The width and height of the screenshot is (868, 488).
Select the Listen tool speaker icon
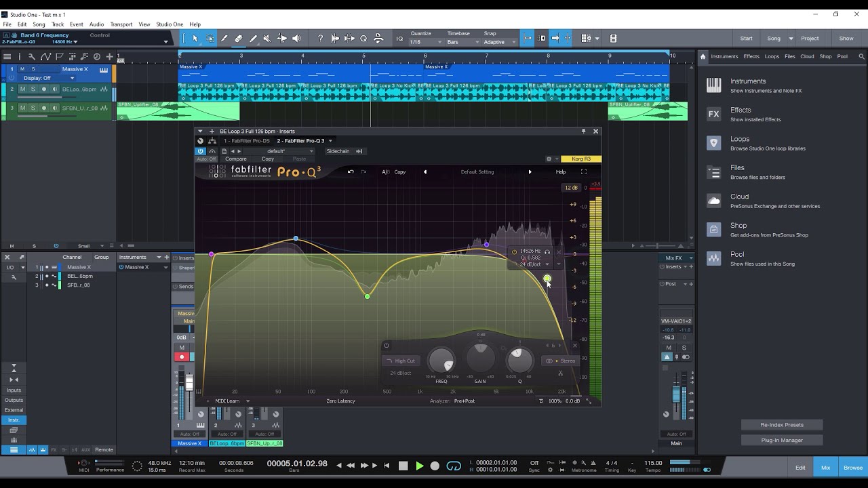pos(296,39)
